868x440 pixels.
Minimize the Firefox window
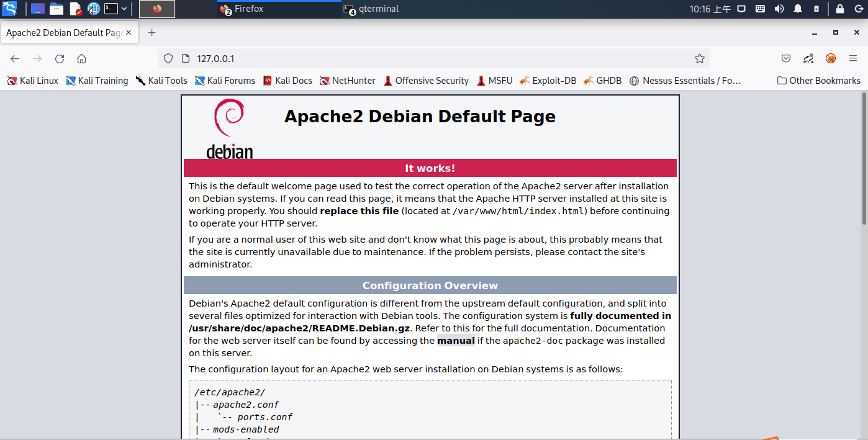pos(815,32)
